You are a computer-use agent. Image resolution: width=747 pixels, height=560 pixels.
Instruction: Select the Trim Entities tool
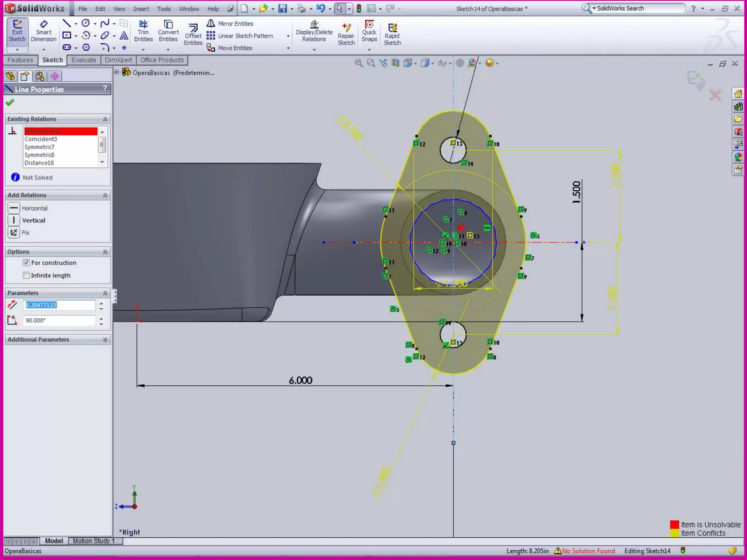tap(143, 31)
